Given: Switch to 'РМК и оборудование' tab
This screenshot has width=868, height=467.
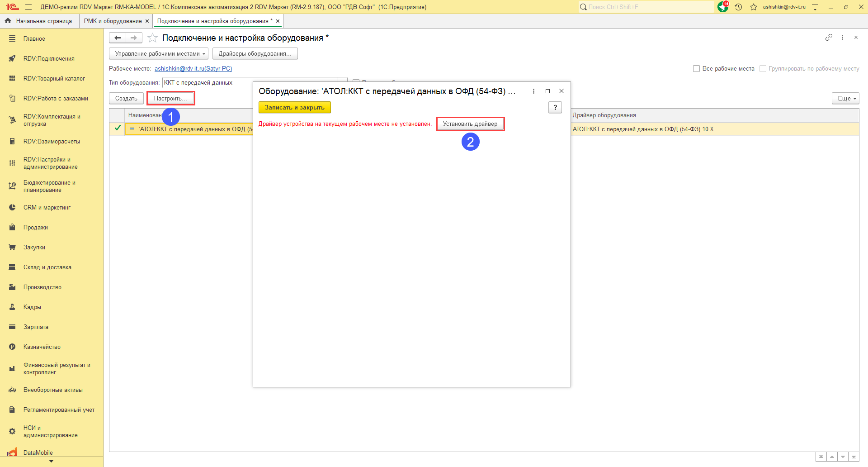Looking at the screenshot, I should [113, 21].
